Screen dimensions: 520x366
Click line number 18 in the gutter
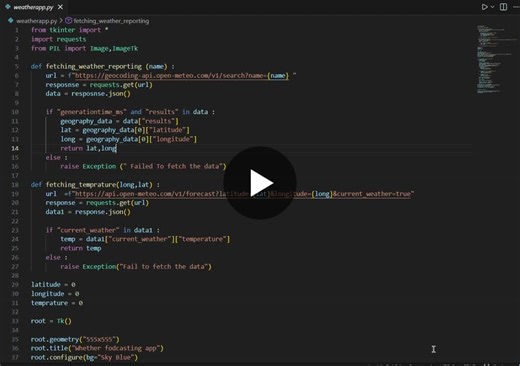tap(15, 185)
